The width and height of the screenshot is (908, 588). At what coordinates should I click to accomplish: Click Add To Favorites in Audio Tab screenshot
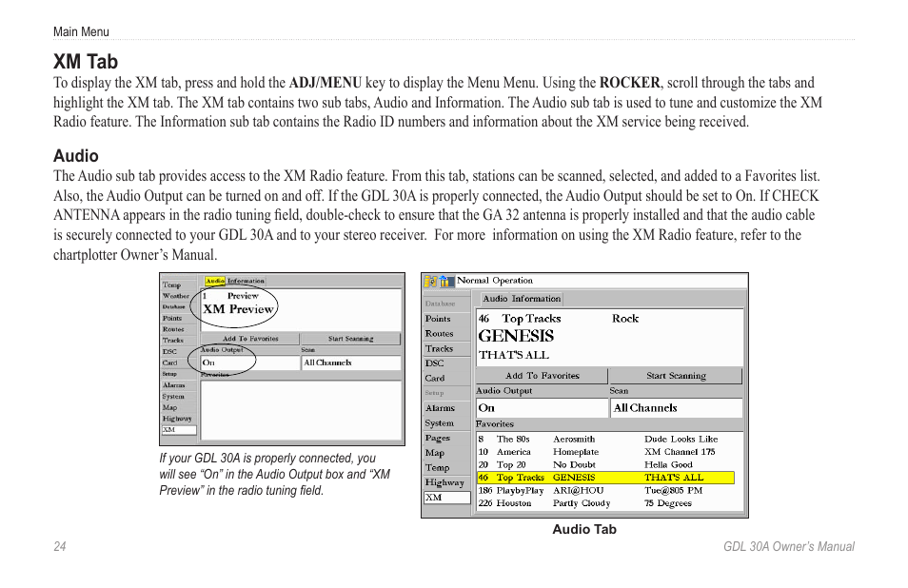coord(542,376)
